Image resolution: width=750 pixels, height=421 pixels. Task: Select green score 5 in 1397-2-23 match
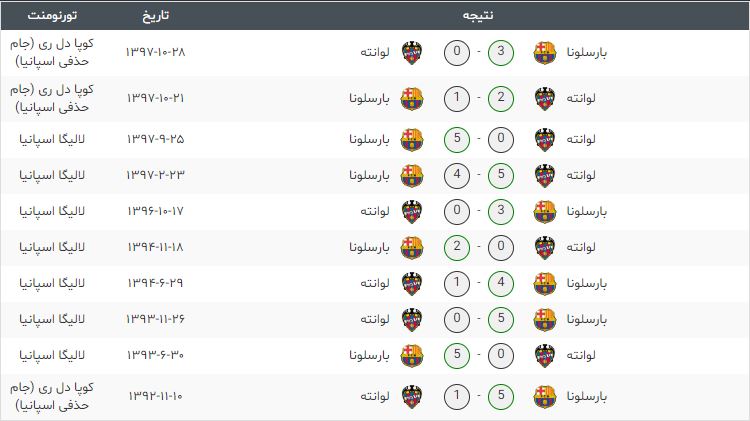[x=501, y=175]
